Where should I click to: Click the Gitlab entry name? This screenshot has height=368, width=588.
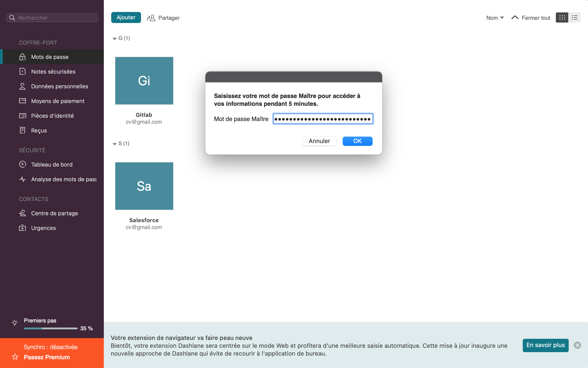pos(144,115)
